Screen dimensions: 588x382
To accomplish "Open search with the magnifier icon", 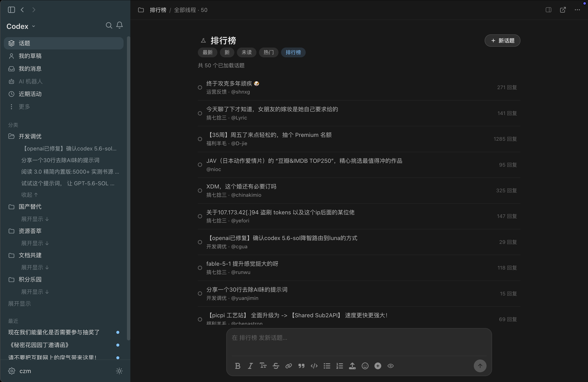I will tap(109, 25).
